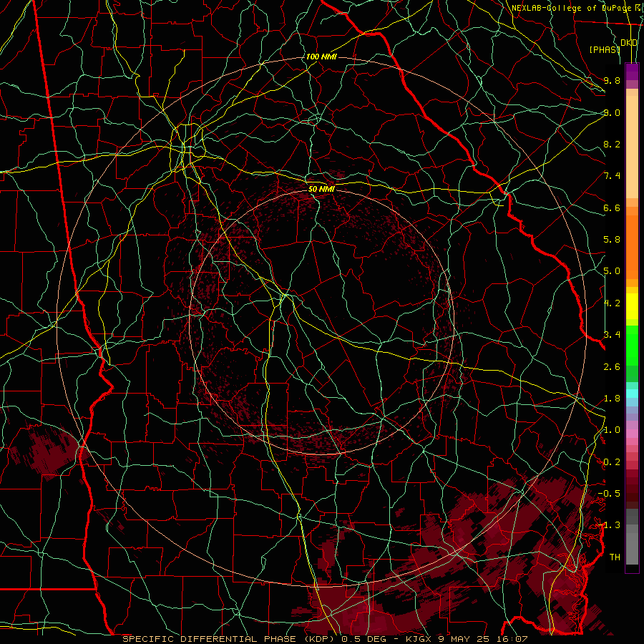The height and width of the screenshot is (644, 644).
Task: Click the TH threshold label on color scale
Action: (x=615, y=557)
